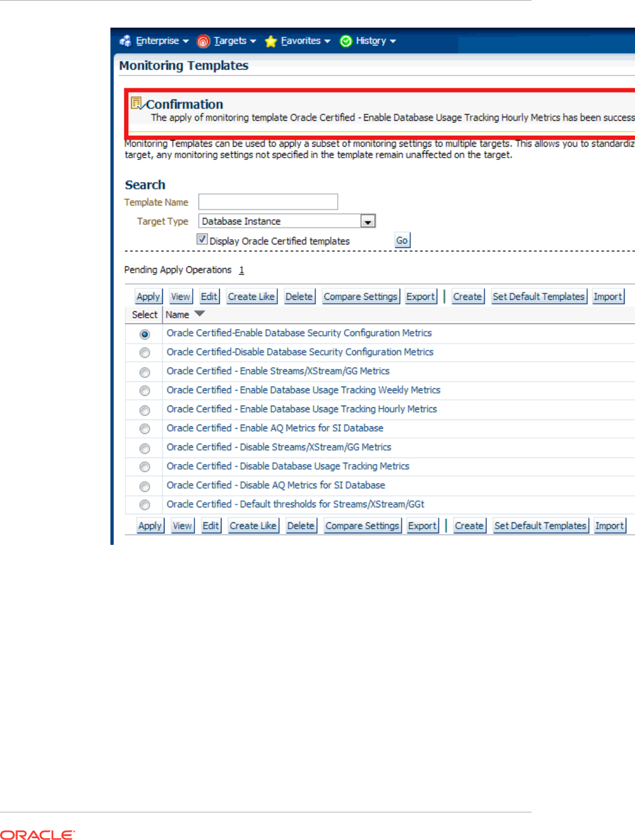Click the History clock icon

[346, 41]
